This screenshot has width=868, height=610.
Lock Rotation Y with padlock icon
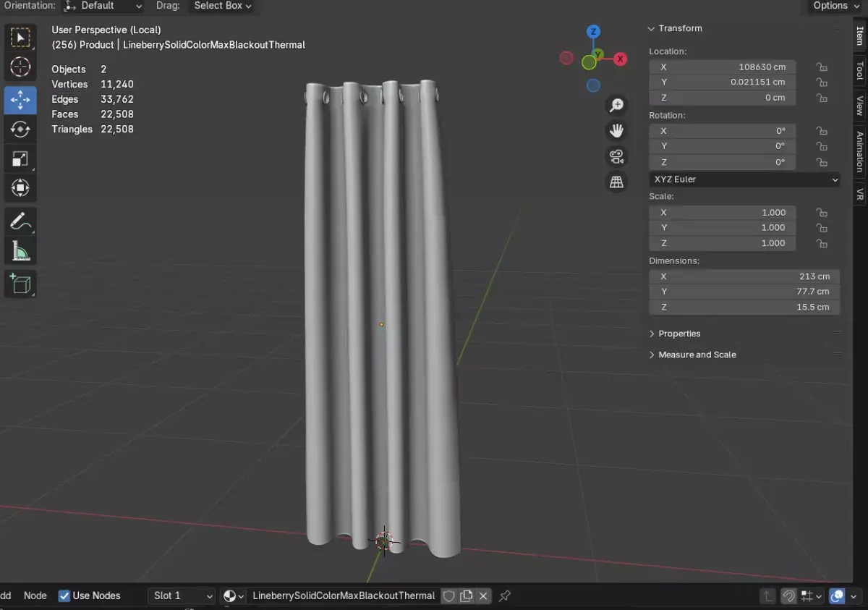[822, 146]
